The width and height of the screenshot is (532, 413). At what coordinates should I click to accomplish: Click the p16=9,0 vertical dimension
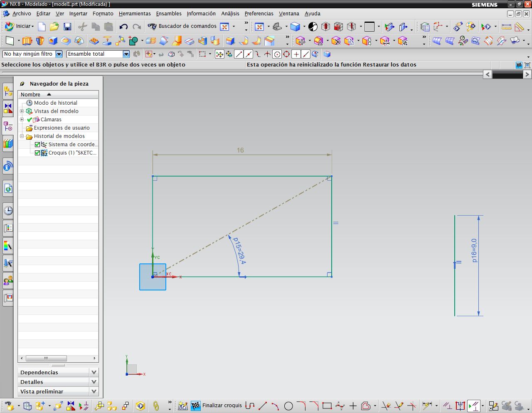(474, 251)
